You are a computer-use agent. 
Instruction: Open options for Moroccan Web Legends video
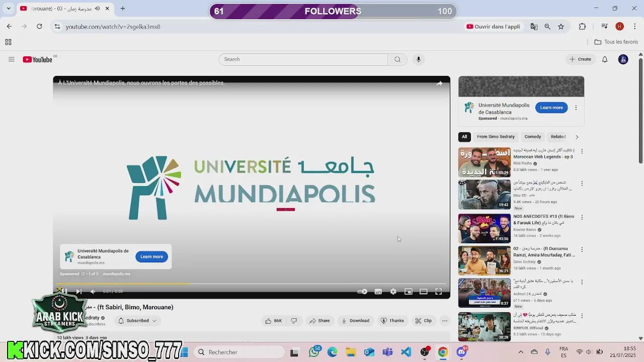tap(582, 151)
